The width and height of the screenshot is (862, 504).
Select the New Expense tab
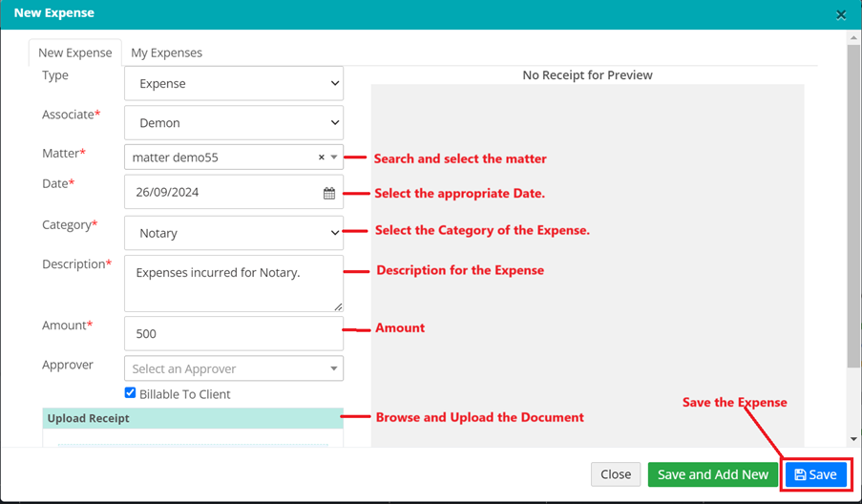(x=75, y=53)
